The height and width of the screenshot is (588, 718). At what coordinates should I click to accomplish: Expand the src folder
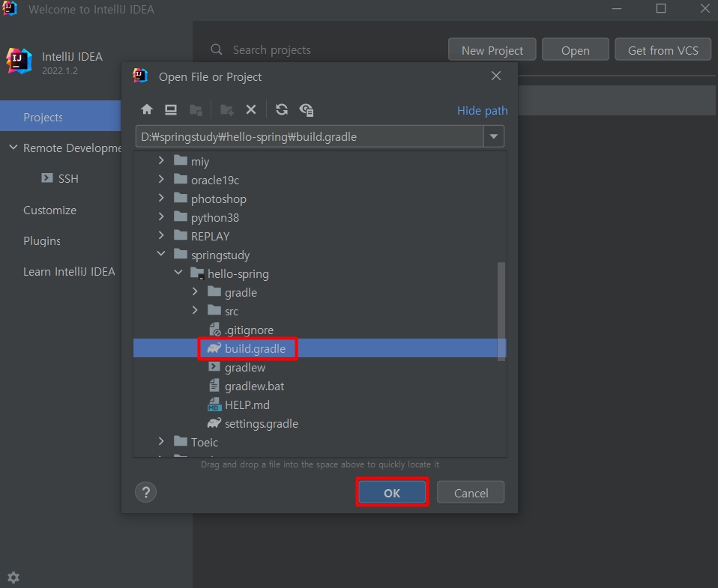point(195,311)
